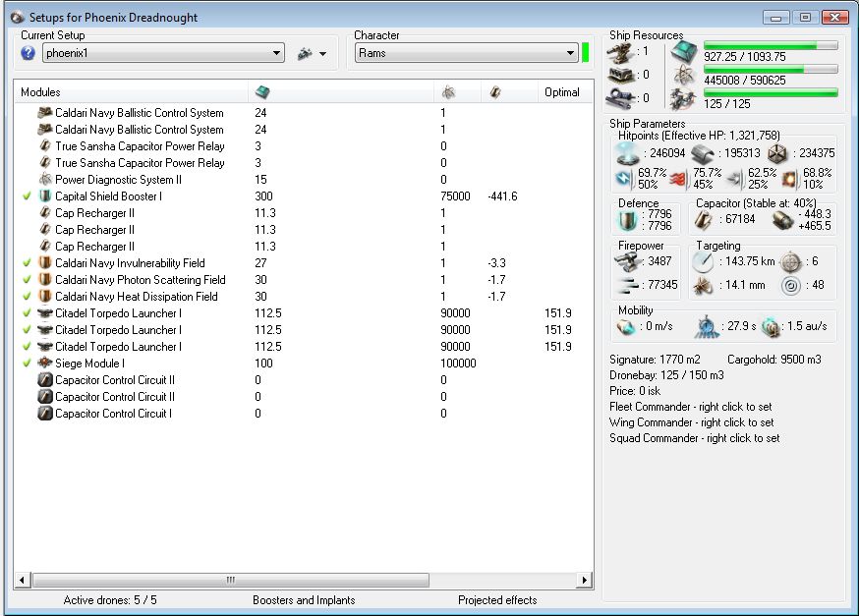859x616 pixels.
Task: Click first Capacitor Control Circuit II icon
Action: pyautogui.click(x=45, y=380)
